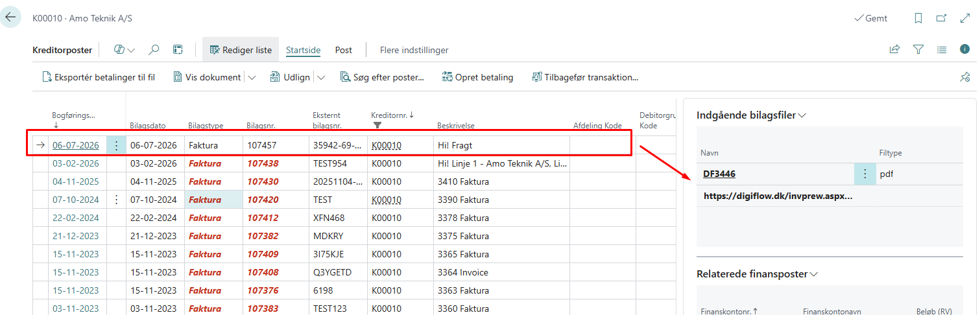This screenshot has width=980, height=315.
Task: Open row menu for 06-07-2026 entry
Action: (x=116, y=145)
